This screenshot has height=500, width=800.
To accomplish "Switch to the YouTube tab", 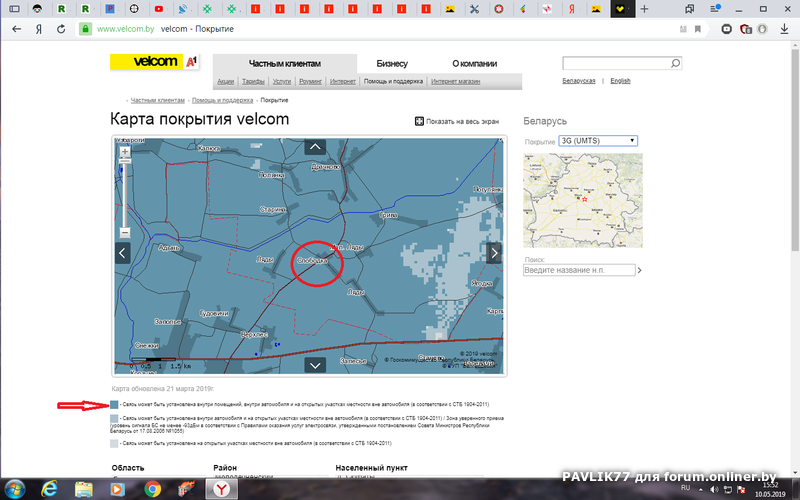I will coord(159,9).
